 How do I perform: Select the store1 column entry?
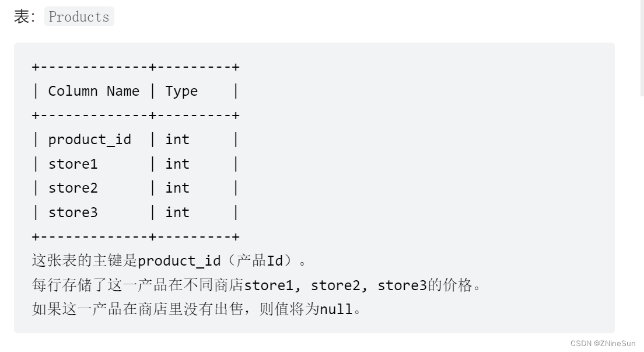point(73,164)
